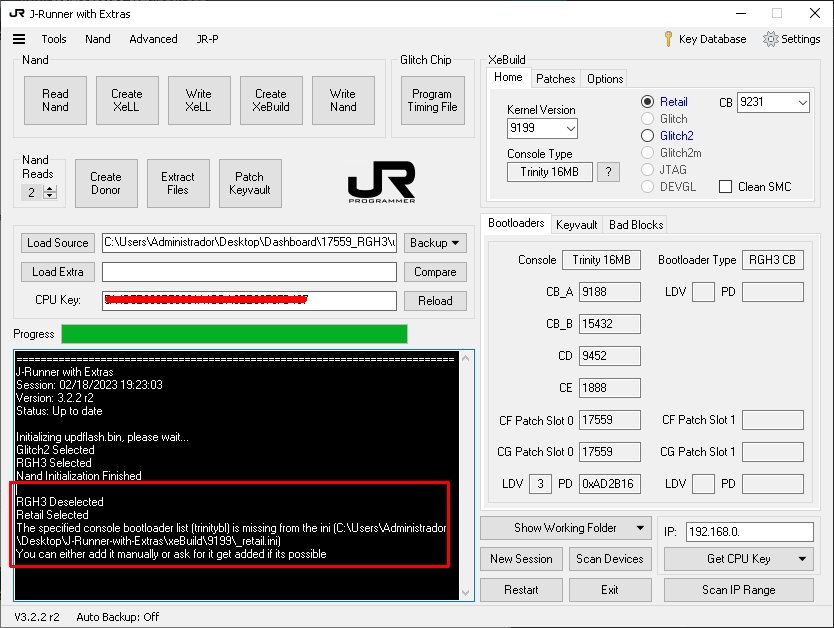
Task: Open the Nand menu
Action: pos(98,39)
